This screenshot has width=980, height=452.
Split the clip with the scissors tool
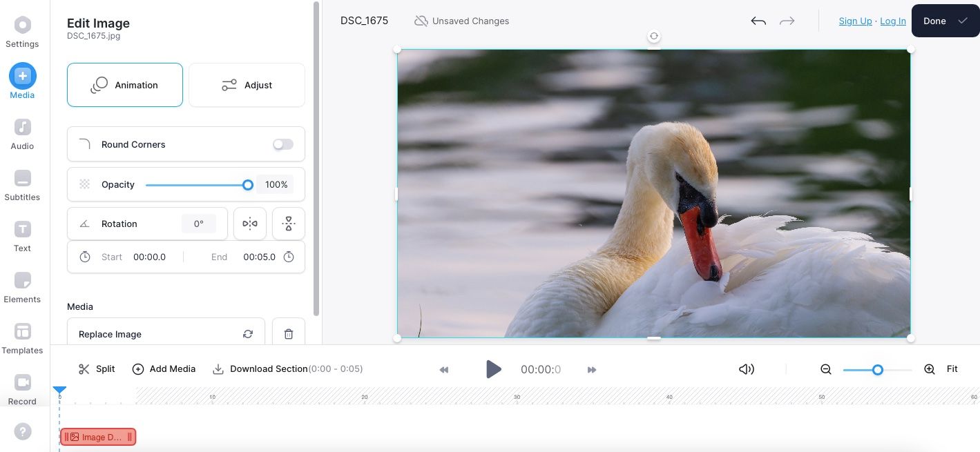95,369
